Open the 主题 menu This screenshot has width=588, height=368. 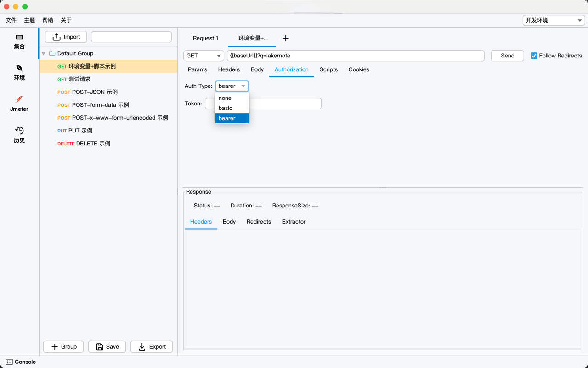pyautogui.click(x=29, y=20)
